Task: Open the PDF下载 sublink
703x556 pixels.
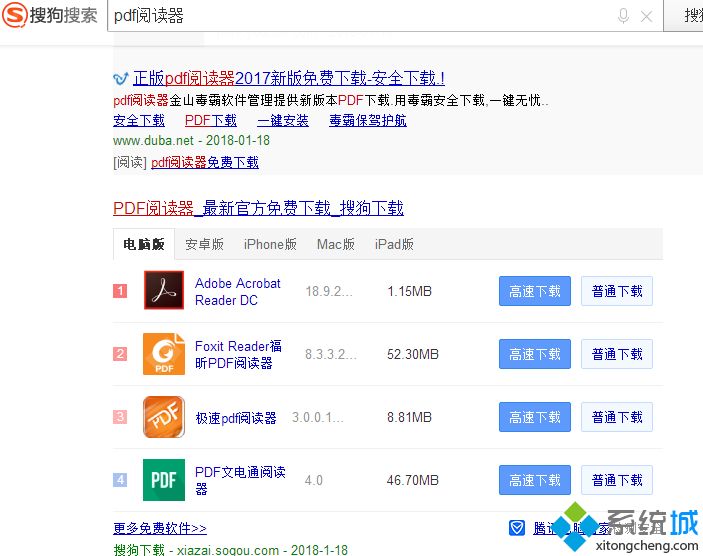Action: click(x=211, y=120)
